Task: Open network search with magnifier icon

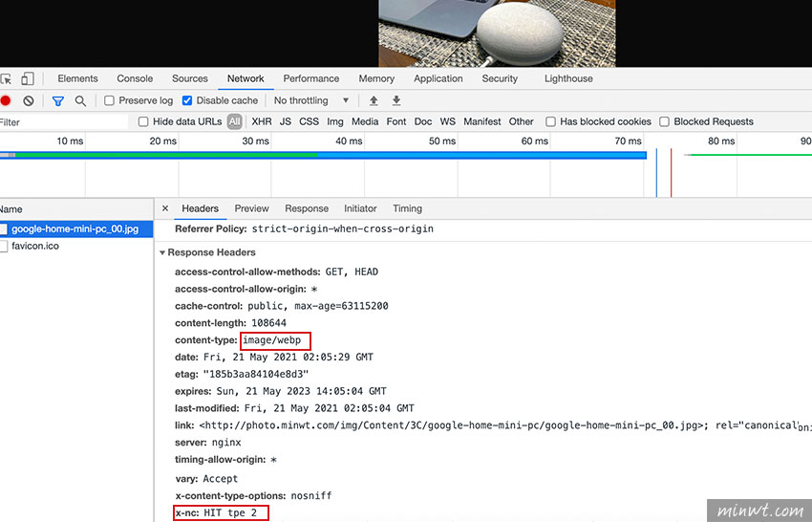Action: pos(80,101)
